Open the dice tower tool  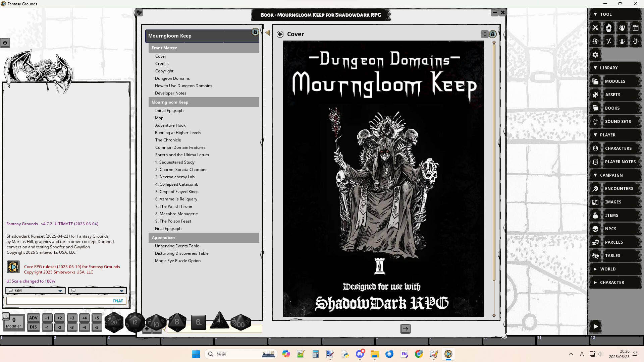[595, 41]
